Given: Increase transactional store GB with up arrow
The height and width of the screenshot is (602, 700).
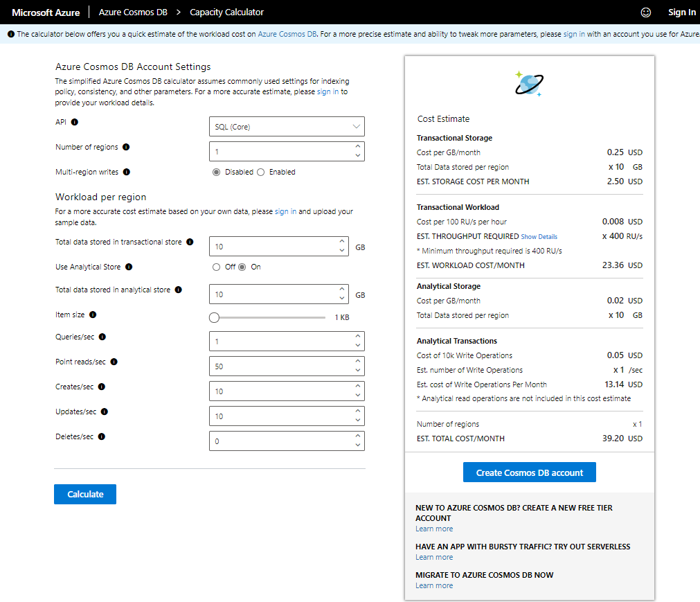Looking at the screenshot, I should click(341, 241).
